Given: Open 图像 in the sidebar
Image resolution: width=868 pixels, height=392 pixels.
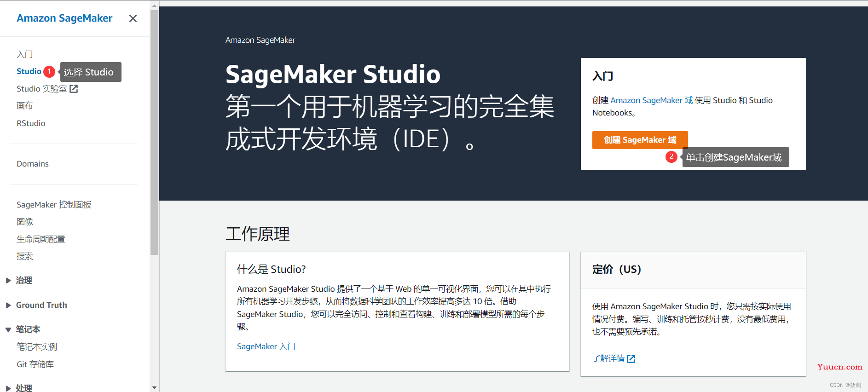Looking at the screenshot, I should [25, 222].
